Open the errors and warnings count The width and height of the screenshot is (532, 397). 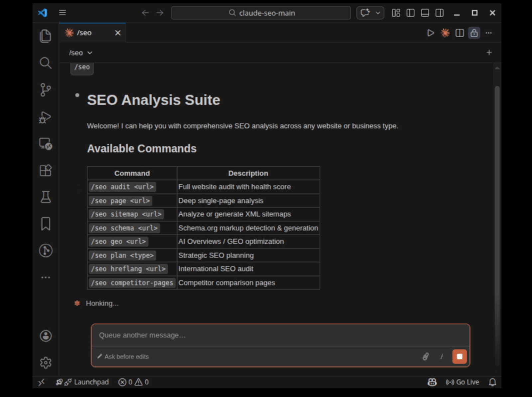[x=134, y=382]
